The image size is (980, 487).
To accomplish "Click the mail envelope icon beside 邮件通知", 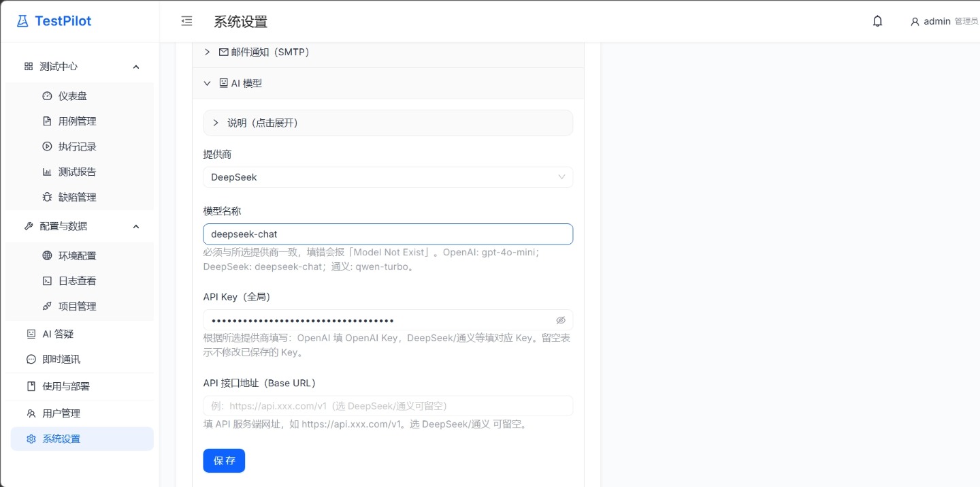I will [x=224, y=52].
